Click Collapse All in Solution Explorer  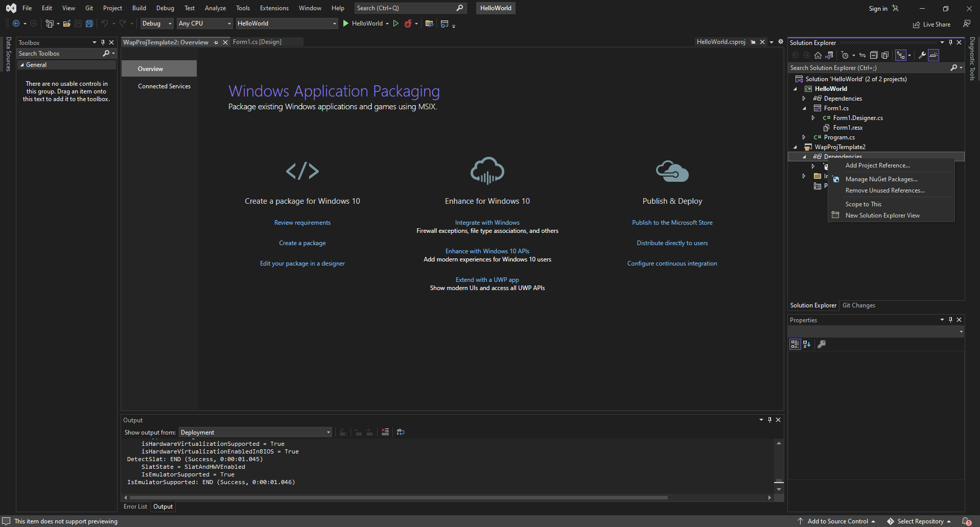coord(874,55)
